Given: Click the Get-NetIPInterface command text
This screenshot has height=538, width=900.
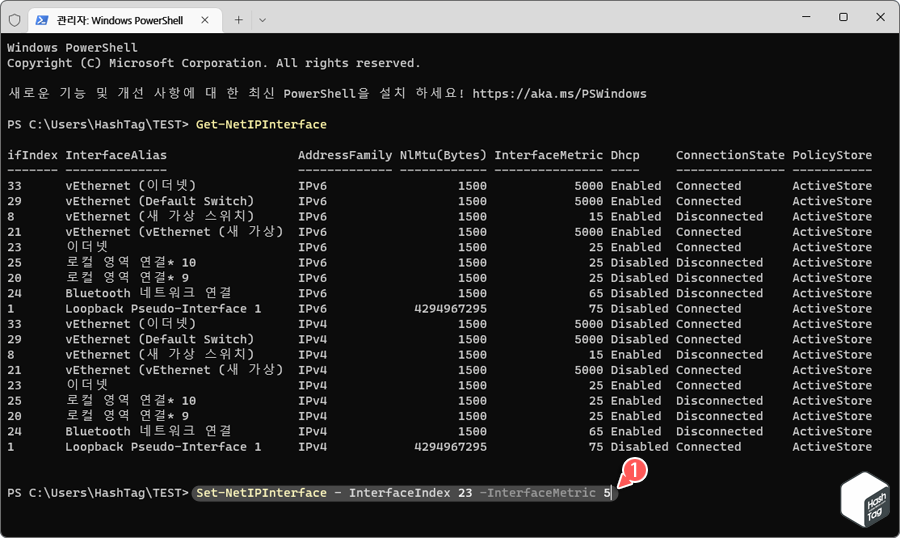Looking at the screenshot, I should [x=261, y=125].
